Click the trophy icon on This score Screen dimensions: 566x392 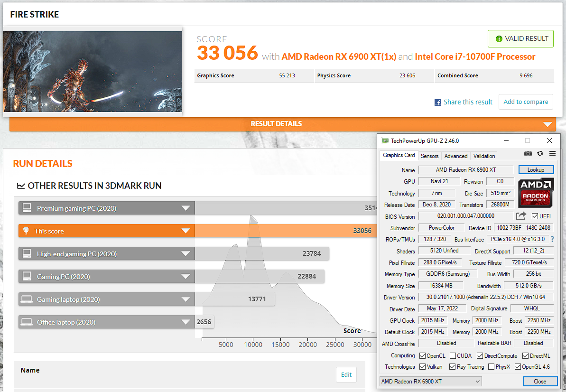point(26,231)
